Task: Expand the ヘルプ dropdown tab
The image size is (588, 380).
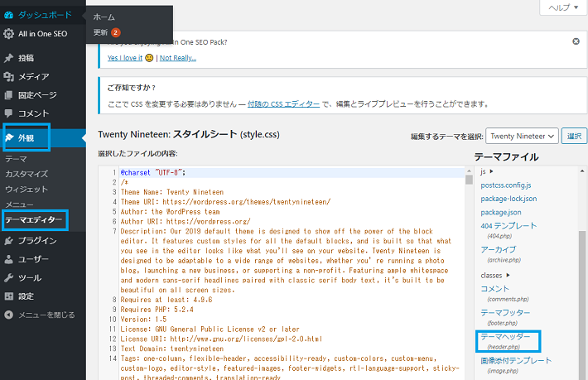Action: point(563,7)
